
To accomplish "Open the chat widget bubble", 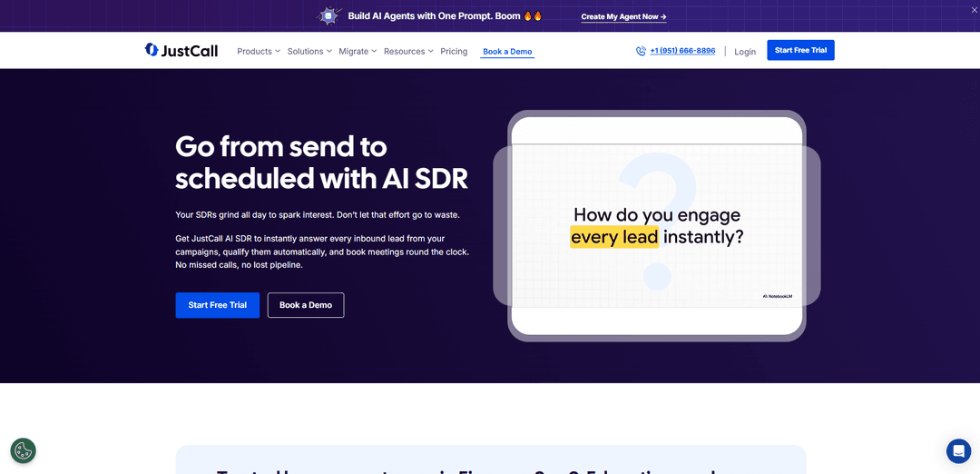I will [x=958, y=451].
